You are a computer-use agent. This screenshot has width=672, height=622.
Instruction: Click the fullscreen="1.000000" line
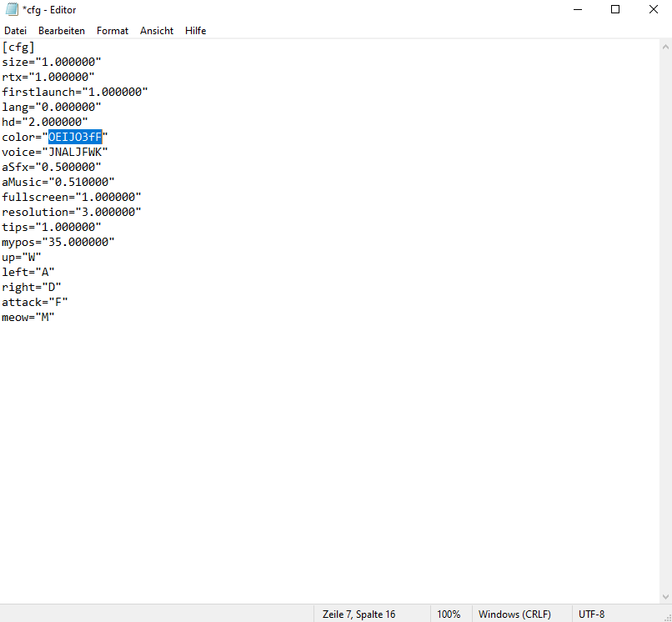(71, 197)
